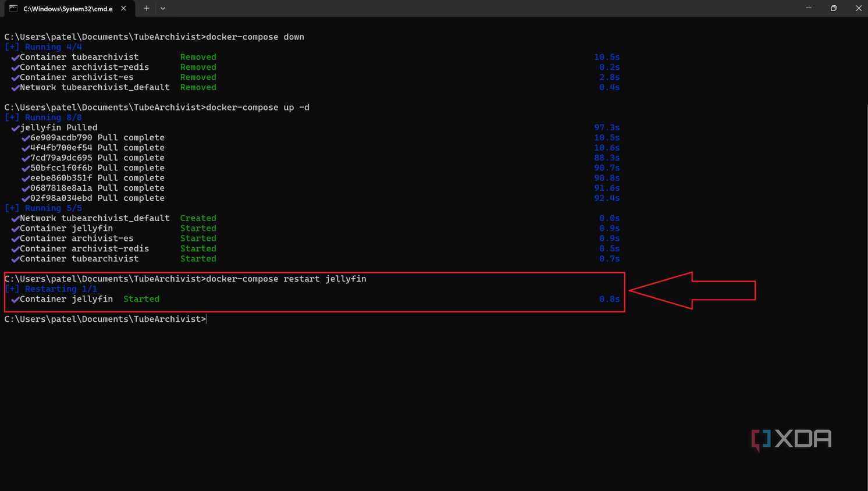Click the cmd icon in the tab
Image resolution: width=868 pixels, height=491 pixels.
pyautogui.click(x=13, y=8)
